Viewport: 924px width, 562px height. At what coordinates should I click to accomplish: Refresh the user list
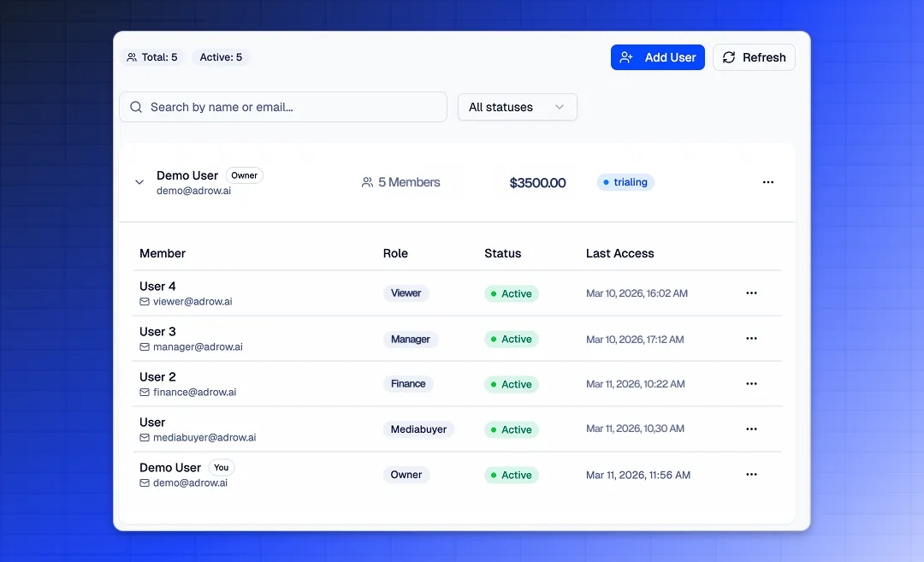pyautogui.click(x=754, y=57)
